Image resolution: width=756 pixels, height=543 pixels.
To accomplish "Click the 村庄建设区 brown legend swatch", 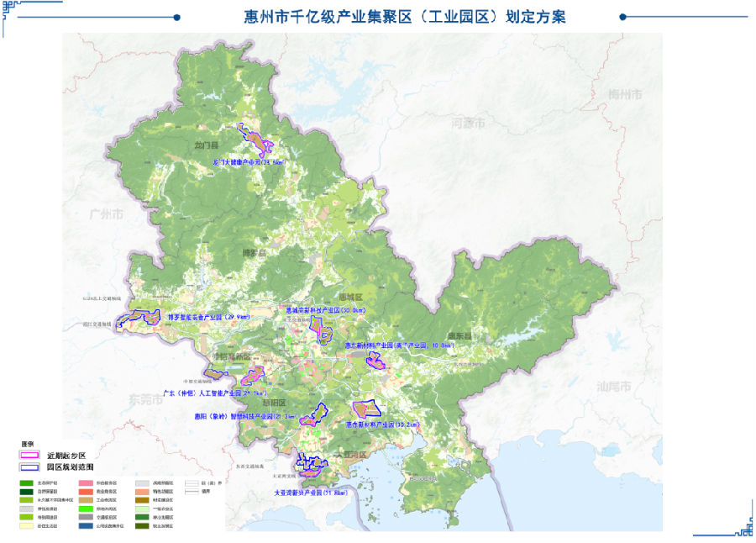I will point(140,500).
